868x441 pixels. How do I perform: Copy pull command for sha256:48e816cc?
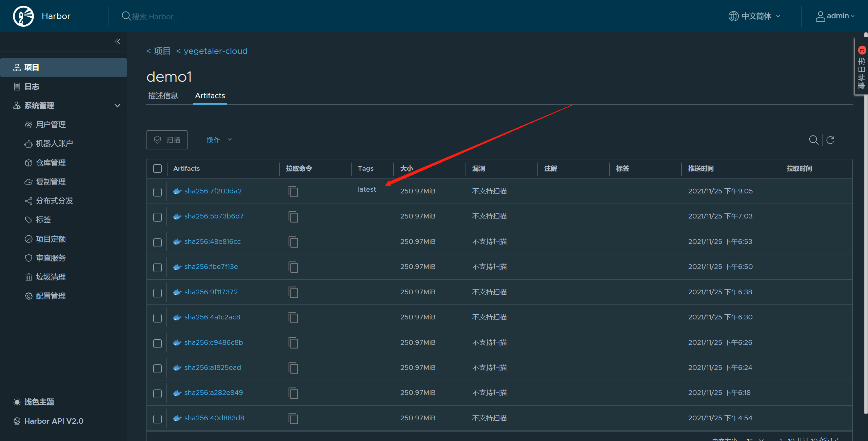(293, 242)
